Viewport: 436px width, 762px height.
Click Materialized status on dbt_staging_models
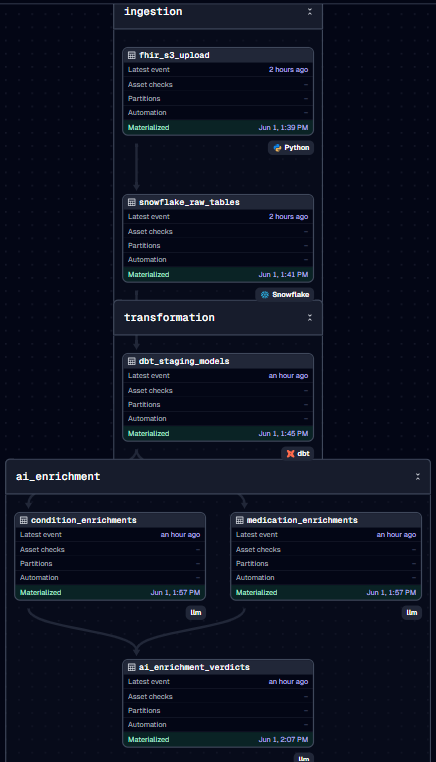click(x=148, y=433)
